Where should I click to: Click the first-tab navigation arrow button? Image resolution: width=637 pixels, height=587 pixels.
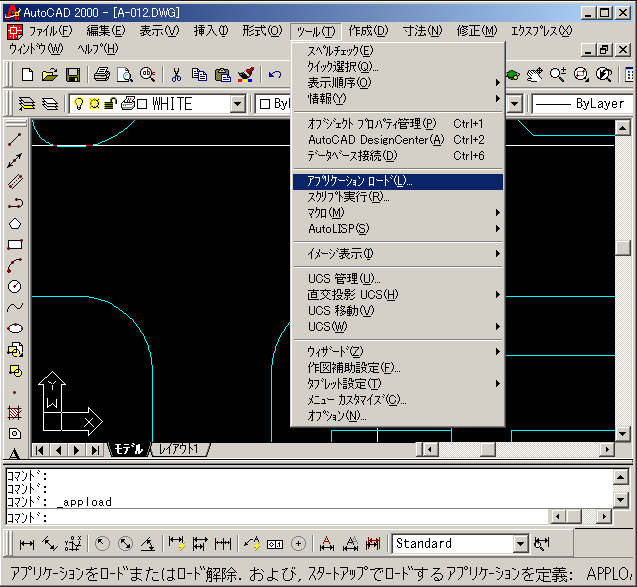40,450
